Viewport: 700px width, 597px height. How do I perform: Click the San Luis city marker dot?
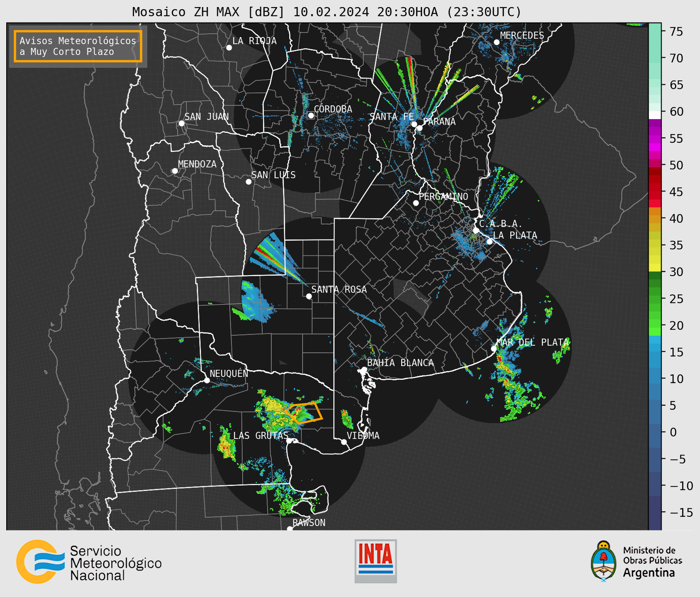(249, 182)
